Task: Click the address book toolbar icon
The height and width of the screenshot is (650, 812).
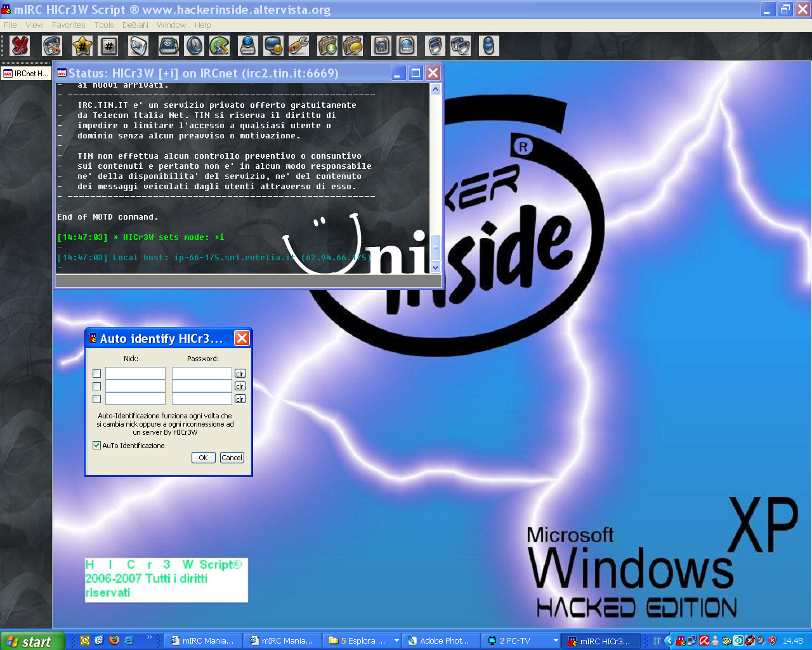Action: [168, 46]
